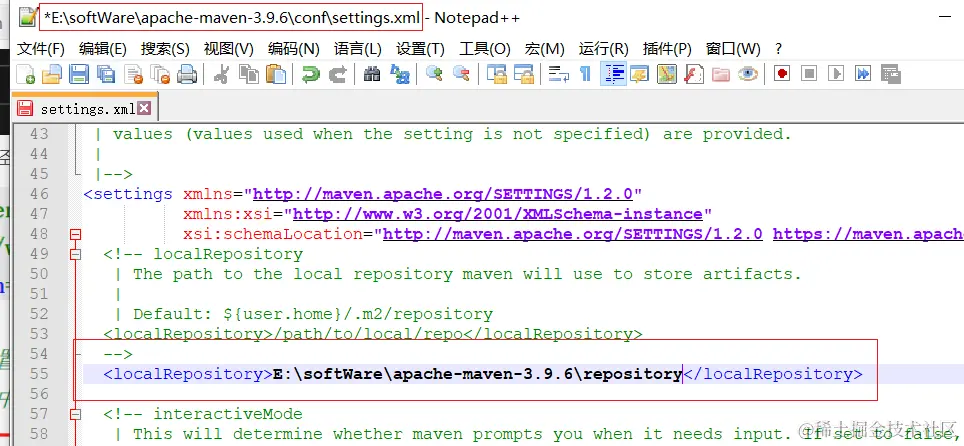Screen dimensions: 964x446
Task: Open the 文件(F) menu
Action: pos(41,49)
